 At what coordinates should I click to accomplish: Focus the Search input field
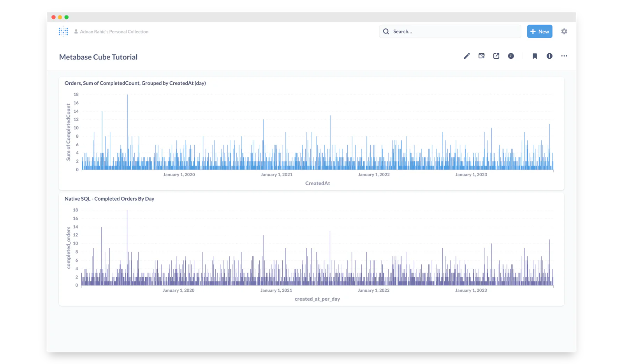450,31
